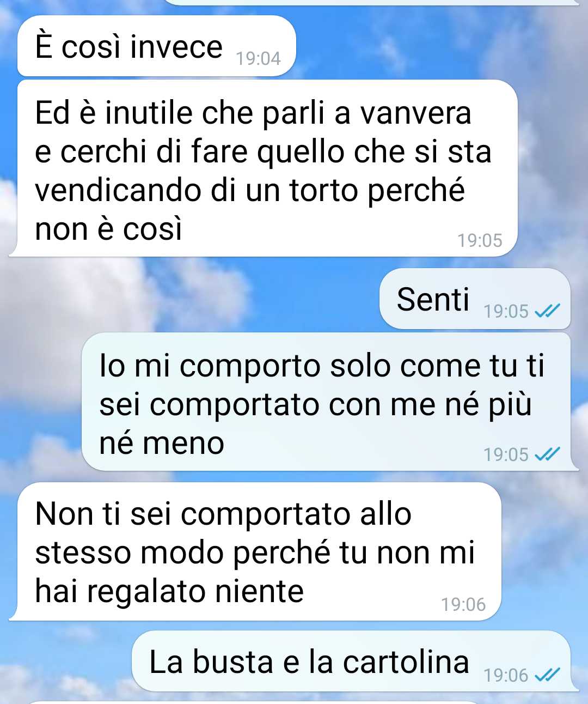The width and height of the screenshot is (588, 704).
Task: Tap the partially visible bubble at the top edge
Action: (x=373, y=2)
